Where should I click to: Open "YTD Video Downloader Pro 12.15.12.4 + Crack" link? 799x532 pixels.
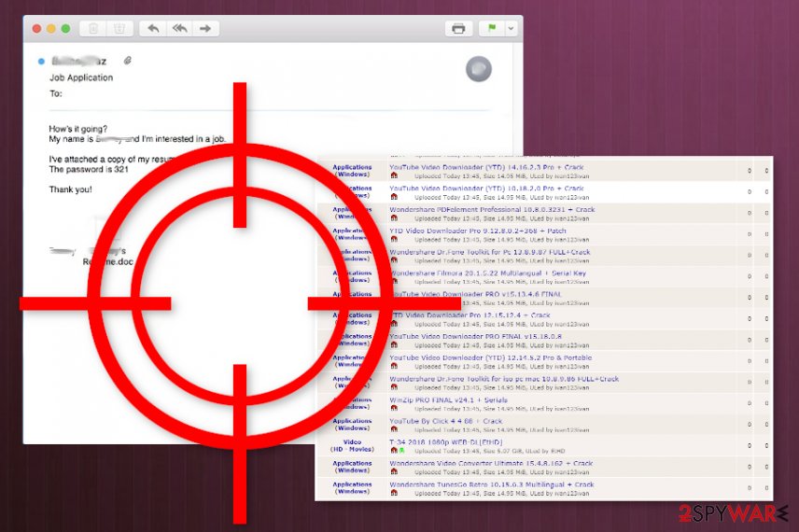(x=470, y=315)
